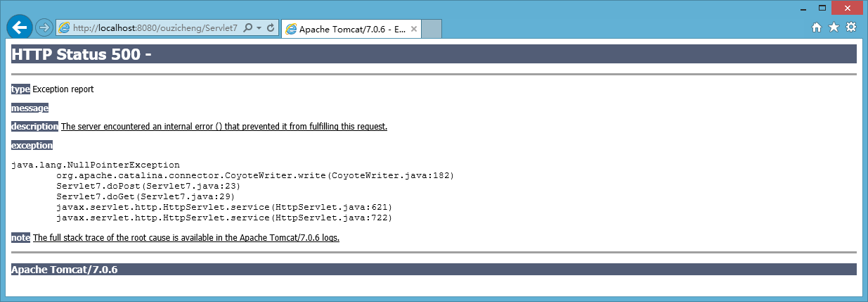This screenshot has width=868, height=302.
Task: Maximize the browser window
Action: click(821, 8)
